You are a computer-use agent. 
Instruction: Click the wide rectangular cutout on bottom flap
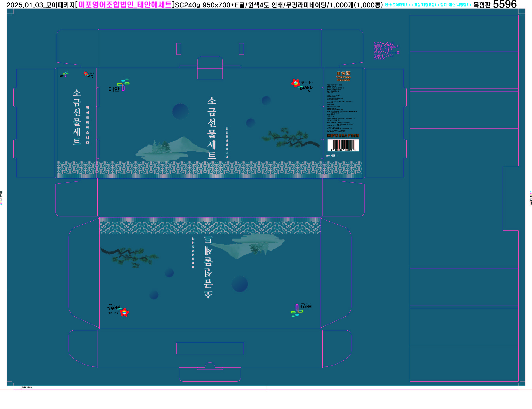coord(210,348)
